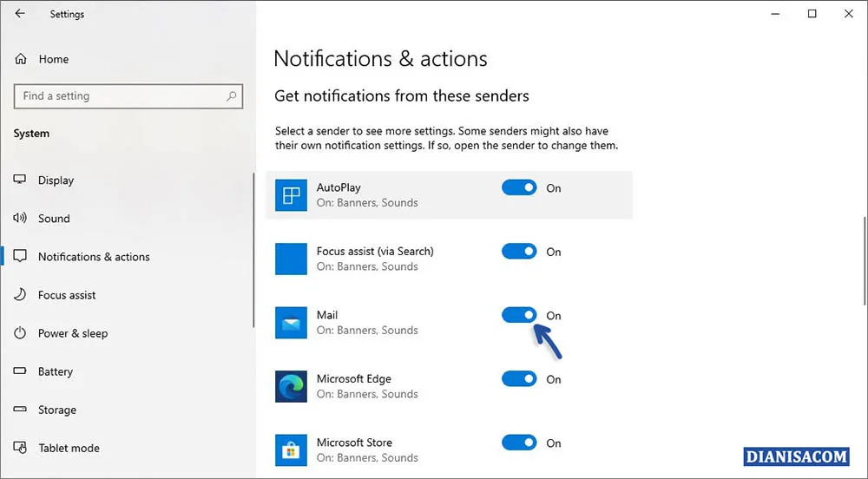868x479 pixels.
Task: Click the Storage drive icon
Action: (x=20, y=410)
